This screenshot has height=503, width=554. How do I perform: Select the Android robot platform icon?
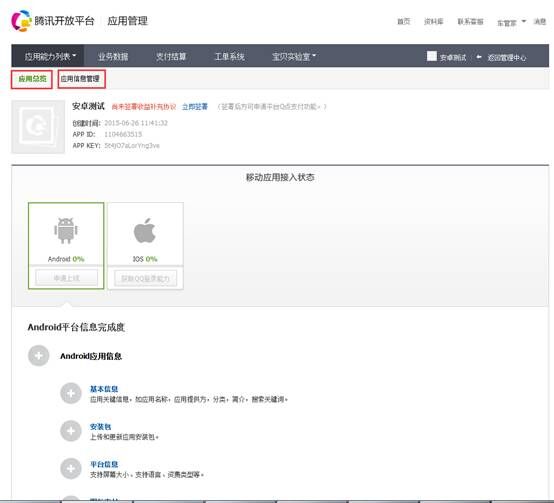[66, 231]
